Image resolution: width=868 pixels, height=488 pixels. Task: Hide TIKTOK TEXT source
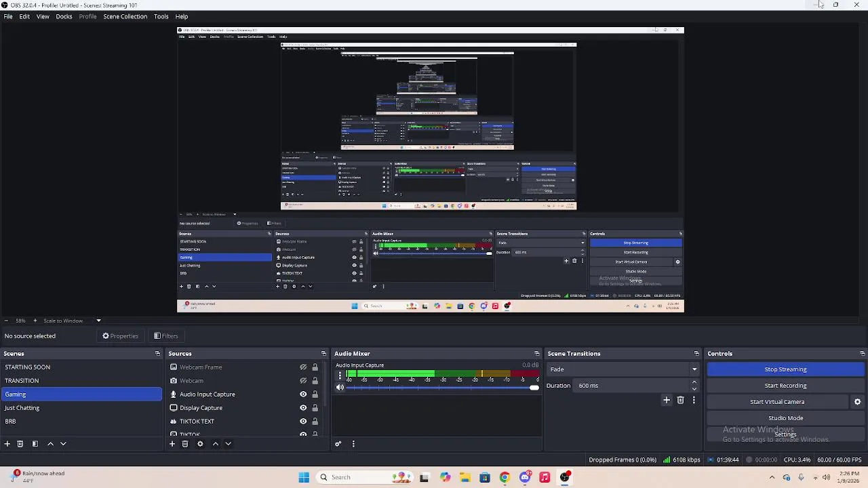point(303,422)
